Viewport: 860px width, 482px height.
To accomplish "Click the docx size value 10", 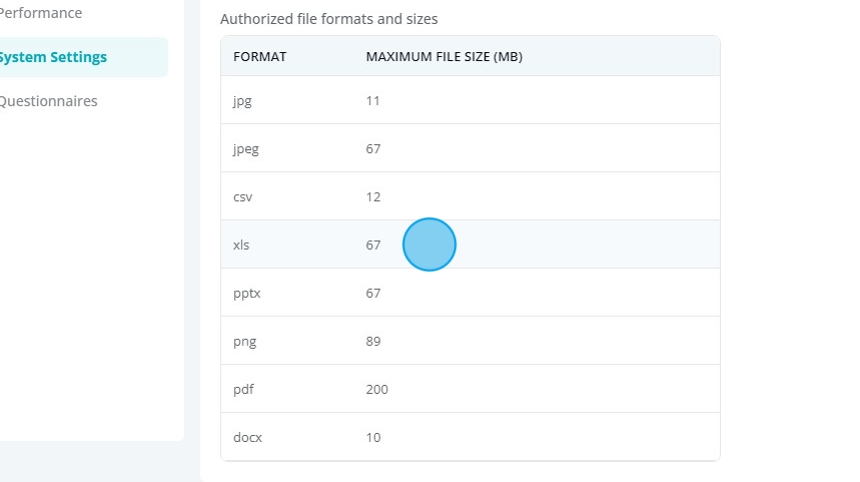I will [373, 438].
